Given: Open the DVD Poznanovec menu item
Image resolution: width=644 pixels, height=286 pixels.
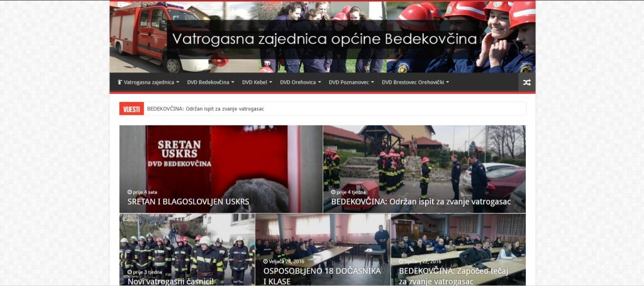Looking at the screenshot, I should coord(351,83).
